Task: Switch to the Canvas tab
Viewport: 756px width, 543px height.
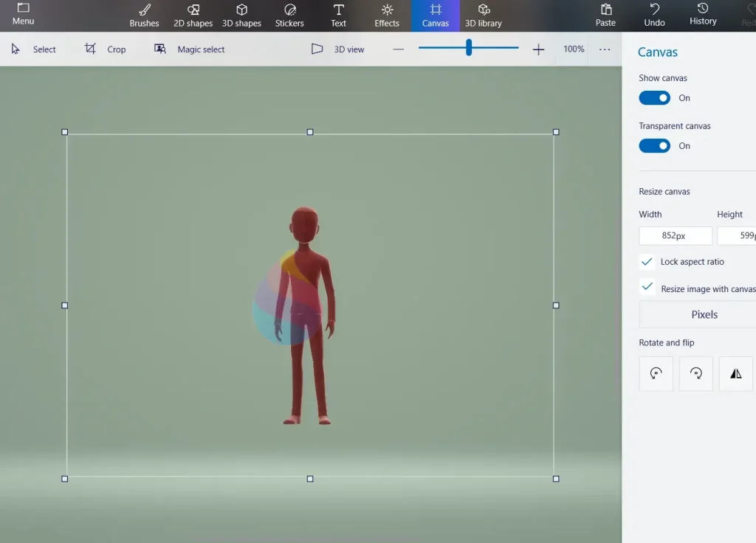Action: tap(436, 15)
